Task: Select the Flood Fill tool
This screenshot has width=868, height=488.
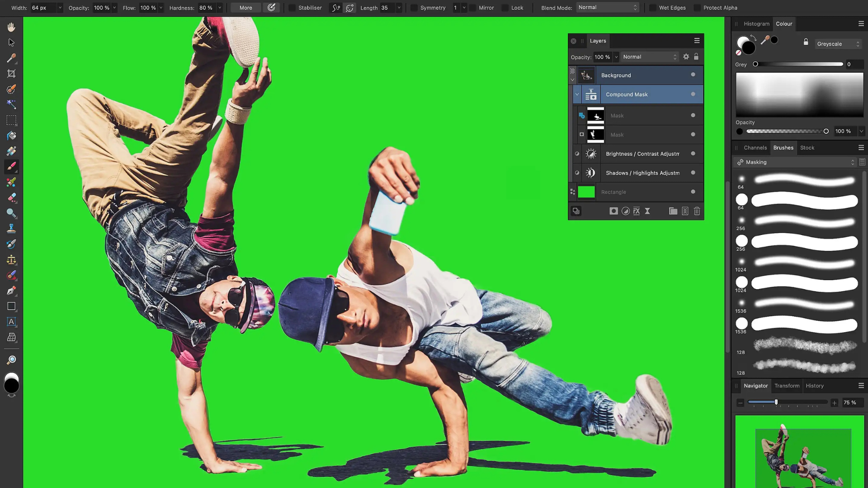Action: pyautogui.click(x=11, y=135)
